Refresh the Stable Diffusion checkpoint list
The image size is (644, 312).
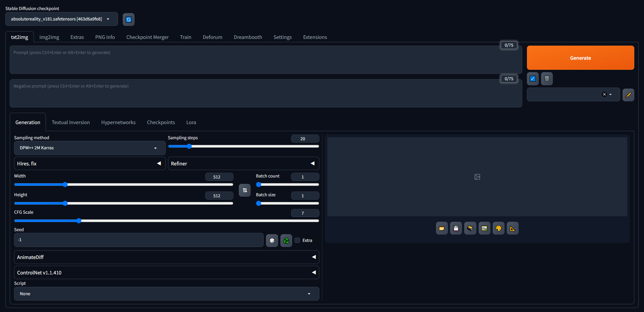pos(128,19)
